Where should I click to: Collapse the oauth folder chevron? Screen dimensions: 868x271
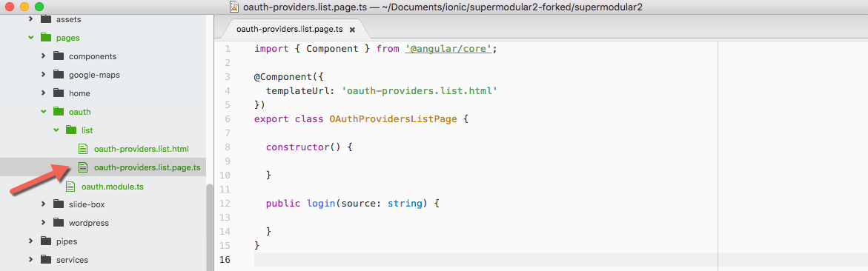coord(43,112)
